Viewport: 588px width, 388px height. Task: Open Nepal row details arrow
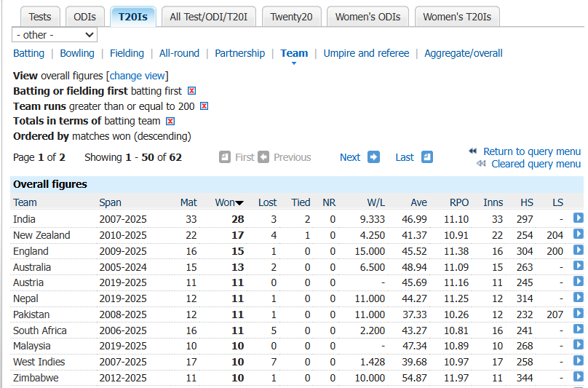579,298
